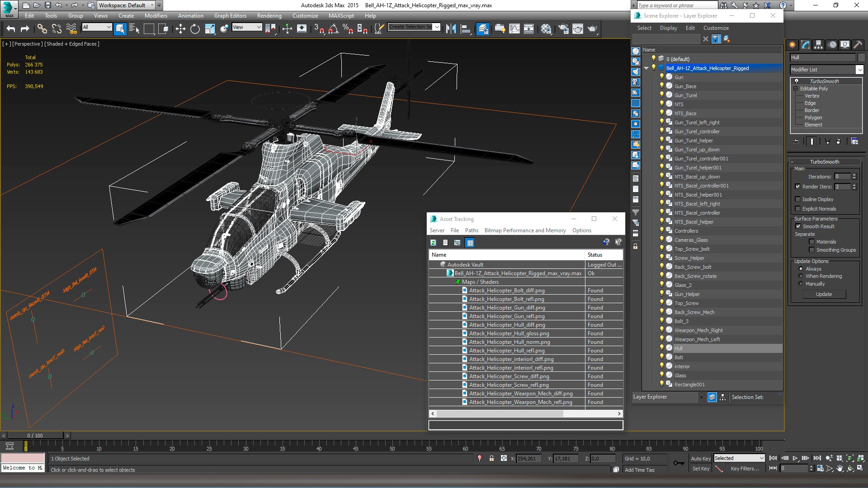This screenshot has height=488, width=868.
Task: Check Separate by Smoothing Groups
Action: click(x=811, y=250)
